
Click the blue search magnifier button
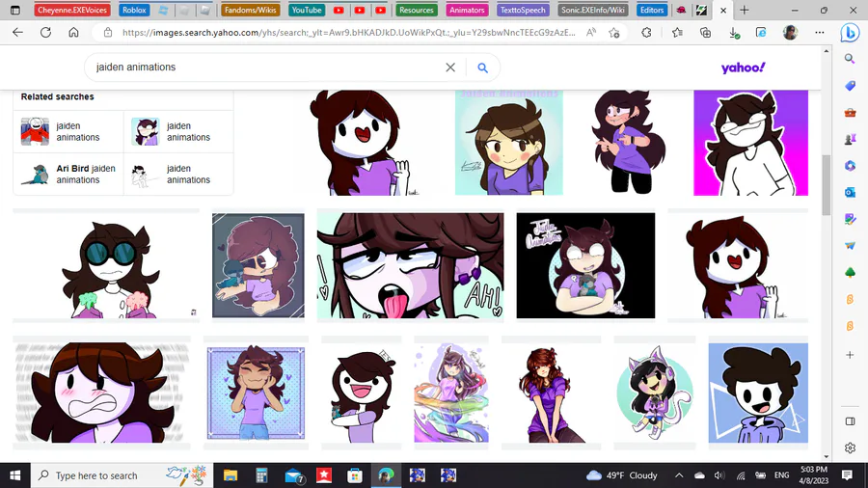click(483, 68)
